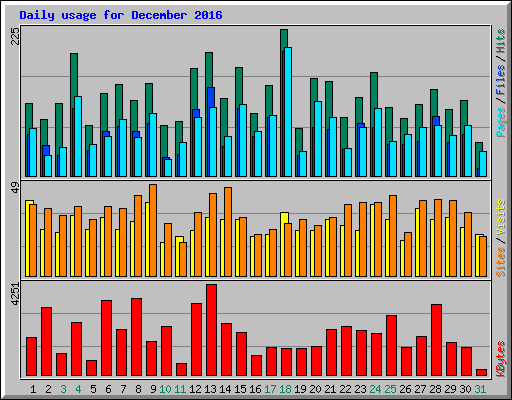
Task: Select day label 9 on the x-axis
Action: tap(153, 389)
